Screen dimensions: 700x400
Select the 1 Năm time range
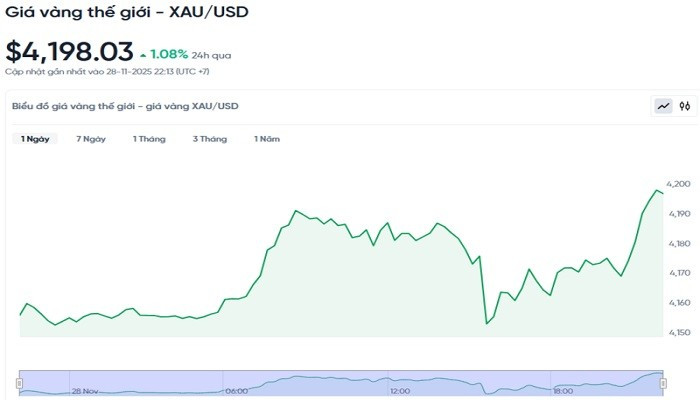click(267, 139)
